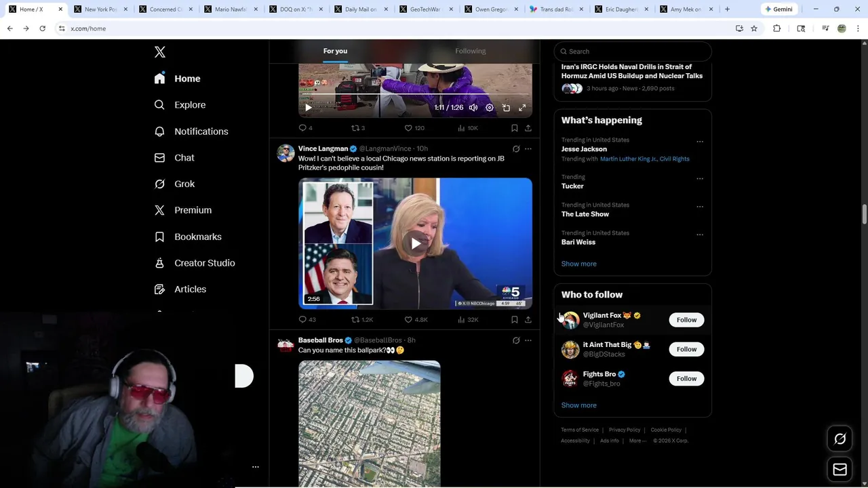Image resolution: width=868 pixels, height=488 pixels.
Task: Open Creator Studio in the sidebar
Action: (195, 263)
